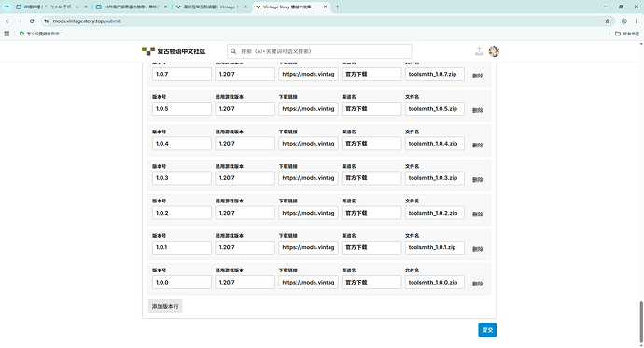The image size is (644, 348).
Task: Bookmark this page with the star icon
Action: [607, 21]
